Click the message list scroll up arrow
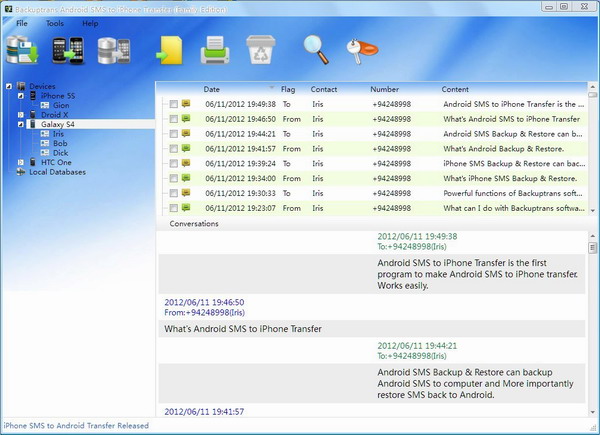600x435 pixels. tap(593, 87)
